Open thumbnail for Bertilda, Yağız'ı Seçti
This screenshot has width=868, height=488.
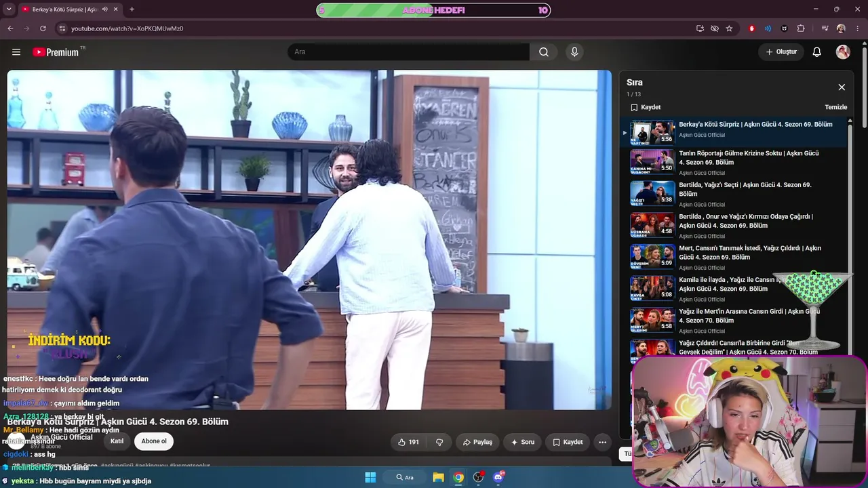[x=652, y=194]
